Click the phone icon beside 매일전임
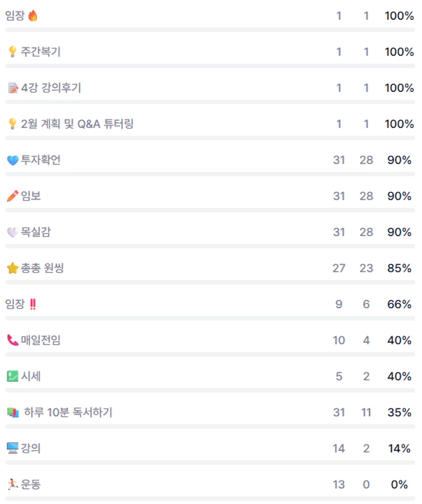 pos(13,340)
